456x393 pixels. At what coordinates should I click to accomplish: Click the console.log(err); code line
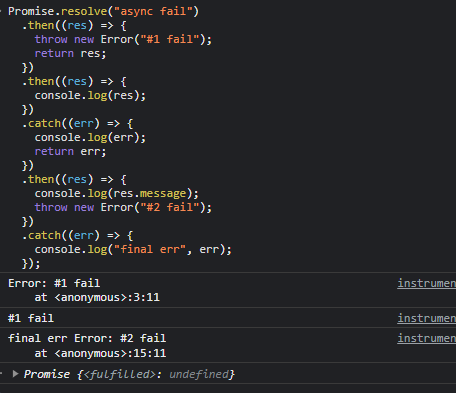pyautogui.click(x=90, y=137)
